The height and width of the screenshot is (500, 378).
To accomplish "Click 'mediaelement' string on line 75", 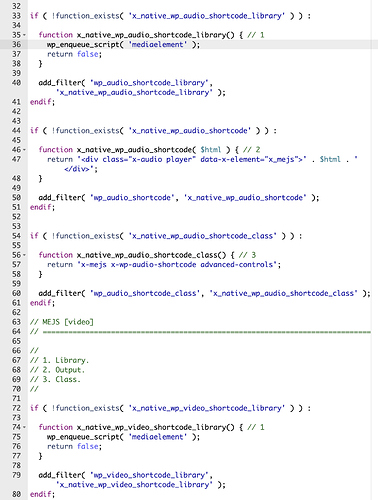I will [x=158, y=437].
